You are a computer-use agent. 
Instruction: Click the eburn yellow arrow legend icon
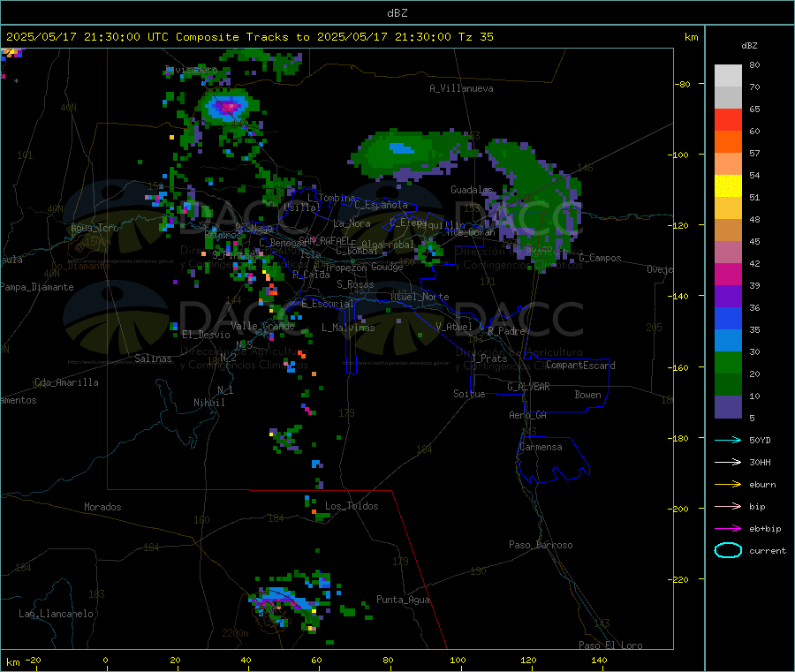(728, 485)
